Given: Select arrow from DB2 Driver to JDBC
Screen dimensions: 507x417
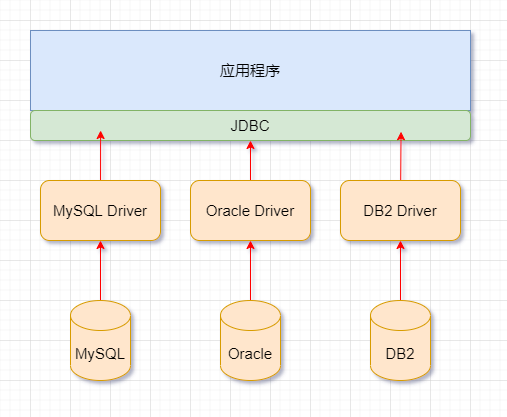Looking at the screenshot, I should point(401,156).
